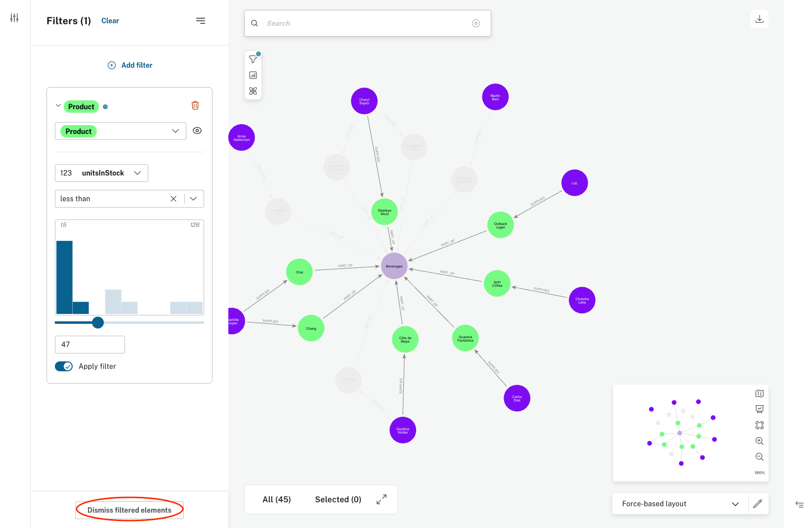Toggle visibility of filtered Product nodes
This screenshot has width=812, height=528.
(197, 131)
